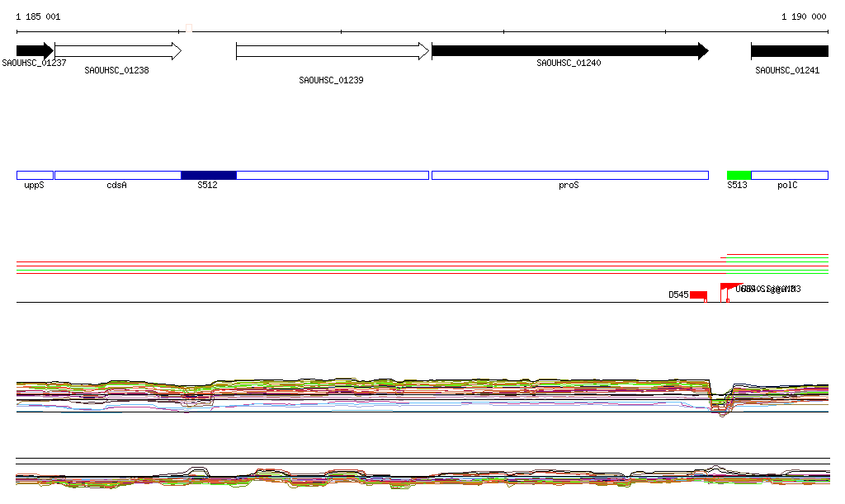Click the polC segment box

[x=789, y=175]
